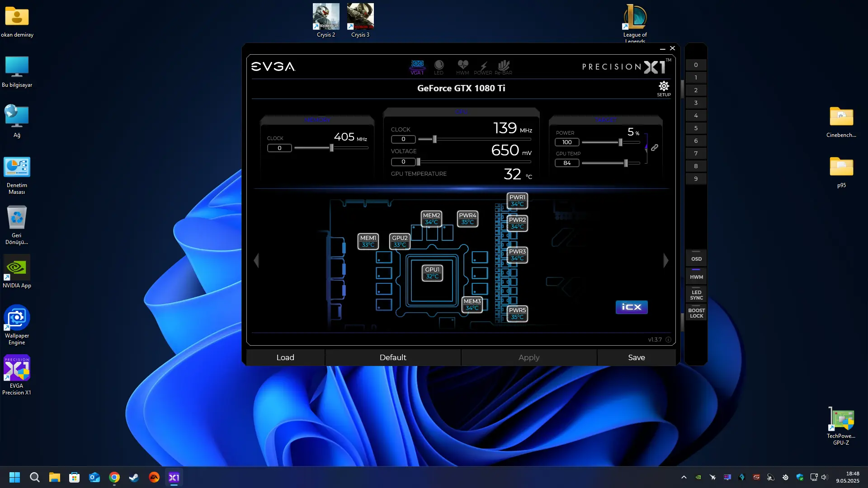868x488 pixels.
Task: Open Wallpaper Engine desktop icon
Action: [17, 325]
